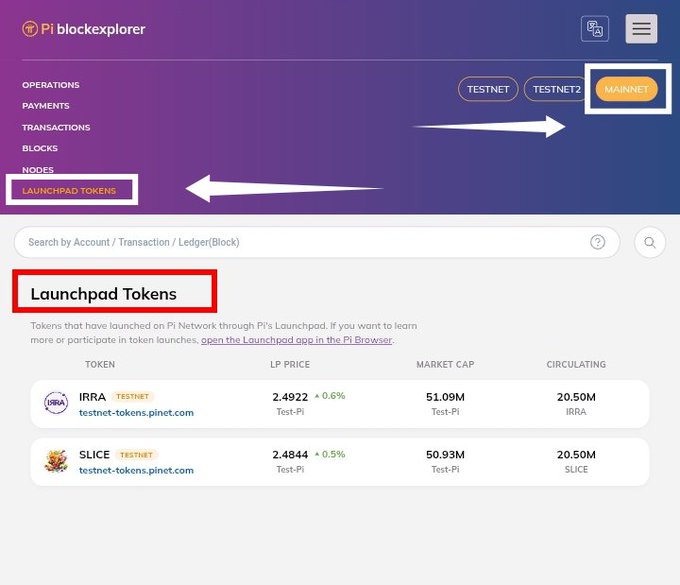680x585 pixels.
Task: Click the TOKEN column header
Action: click(100, 364)
